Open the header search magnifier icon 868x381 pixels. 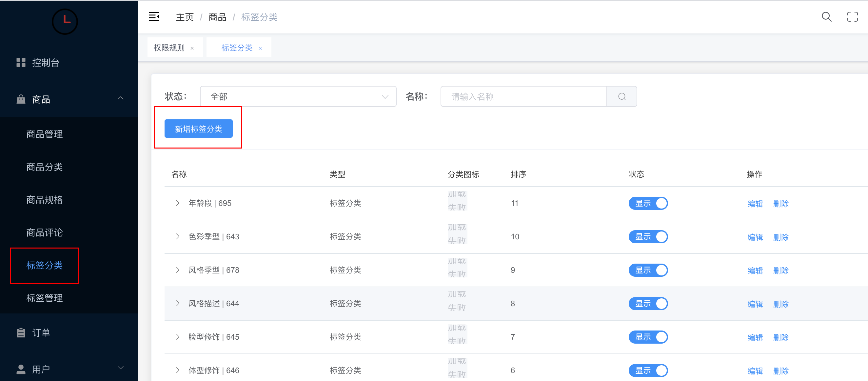click(x=826, y=16)
